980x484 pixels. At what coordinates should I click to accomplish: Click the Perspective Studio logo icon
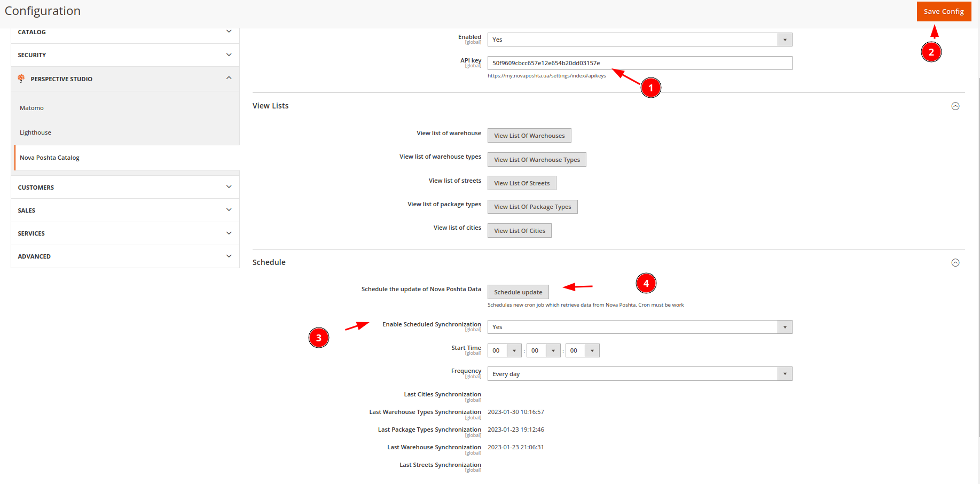click(x=21, y=79)
